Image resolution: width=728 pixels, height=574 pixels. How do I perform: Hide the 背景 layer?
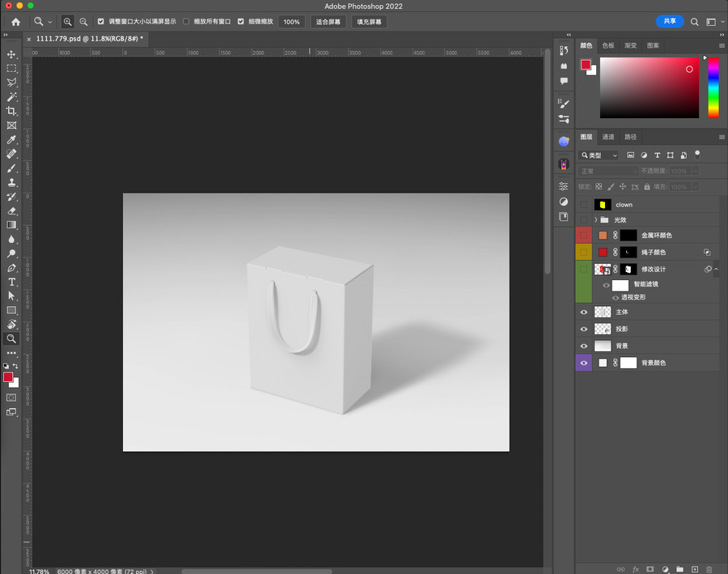point(583,346)
